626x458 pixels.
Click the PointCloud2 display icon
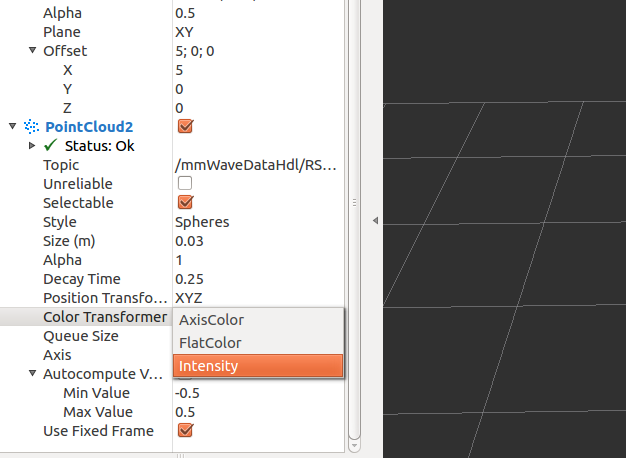32,127
